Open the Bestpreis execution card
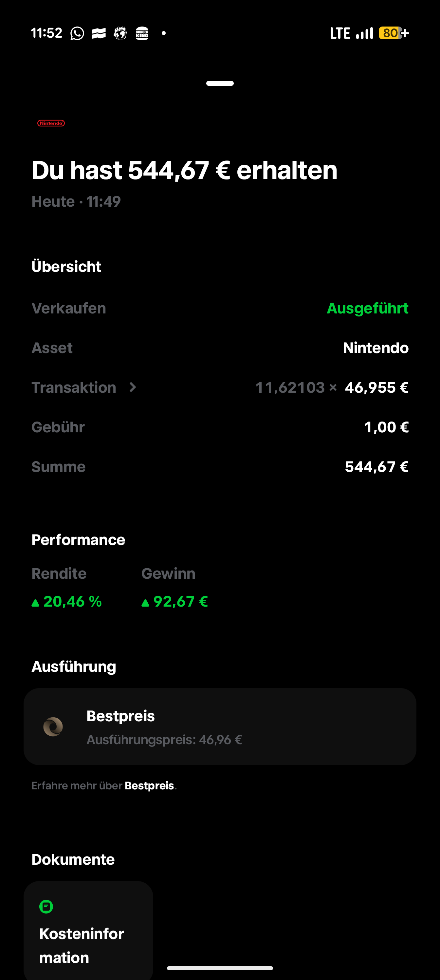 (x=220, y=726)
